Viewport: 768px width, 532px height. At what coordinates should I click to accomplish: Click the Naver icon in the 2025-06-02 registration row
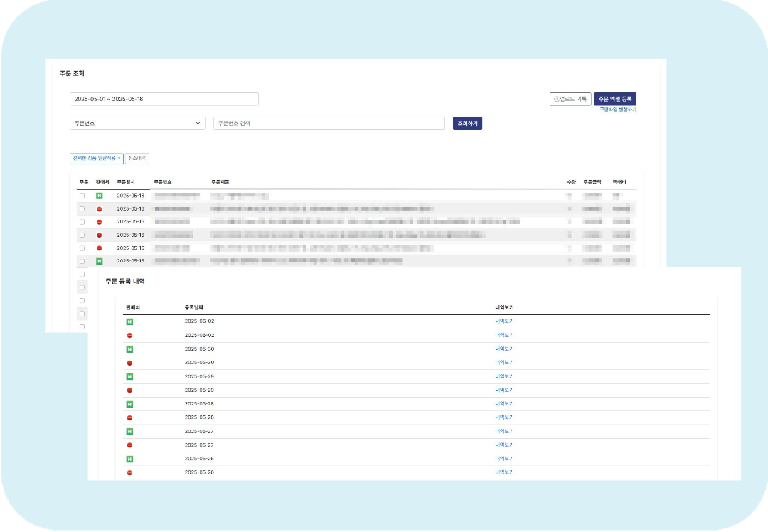point(129,321)
